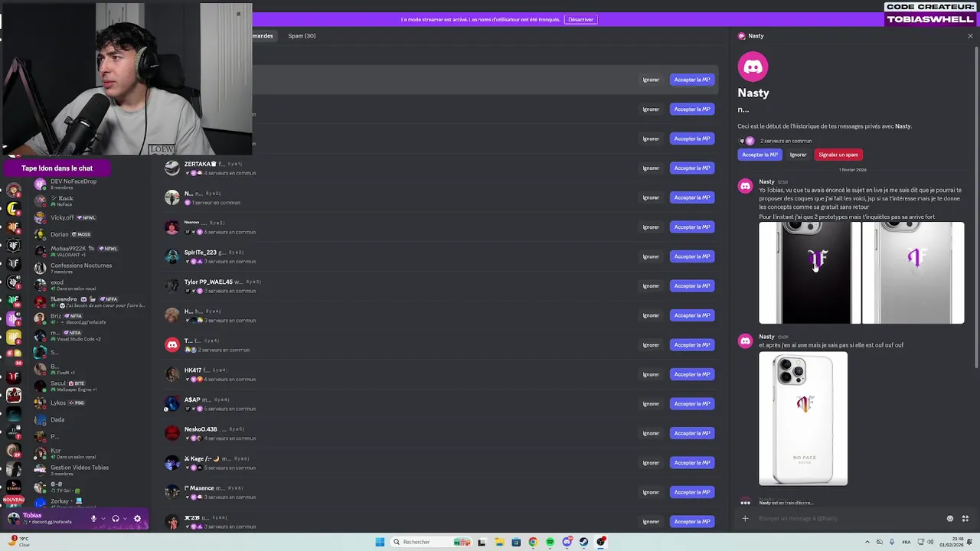Open ZERTAKA's avatar in the request list
The image size is (980, 551).
[x=172, y=168]
